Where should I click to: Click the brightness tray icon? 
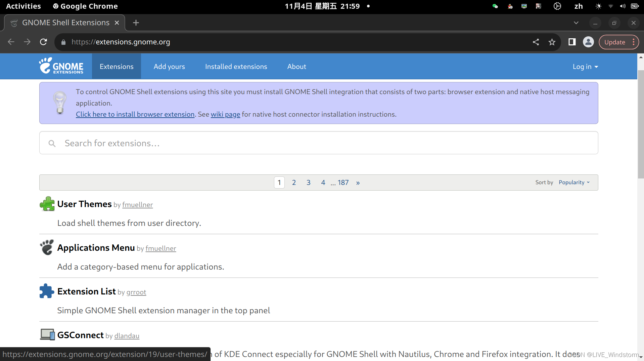coord(598,6)
